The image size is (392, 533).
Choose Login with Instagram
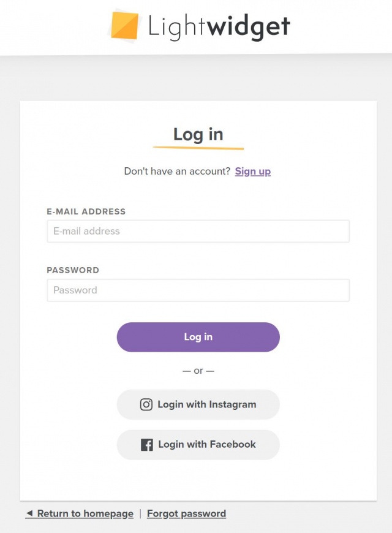[198, 404]
